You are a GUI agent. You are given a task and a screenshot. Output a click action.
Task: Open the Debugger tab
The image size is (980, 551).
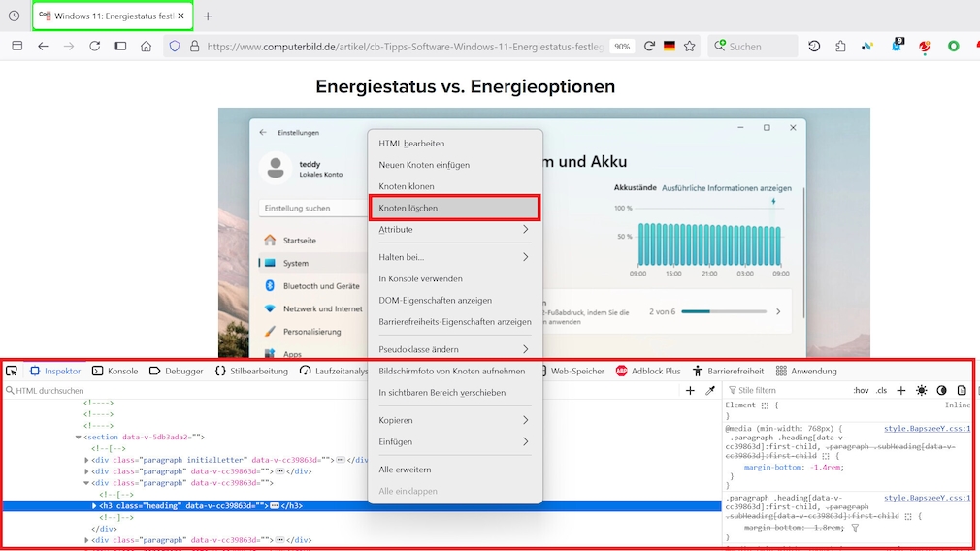177,372
